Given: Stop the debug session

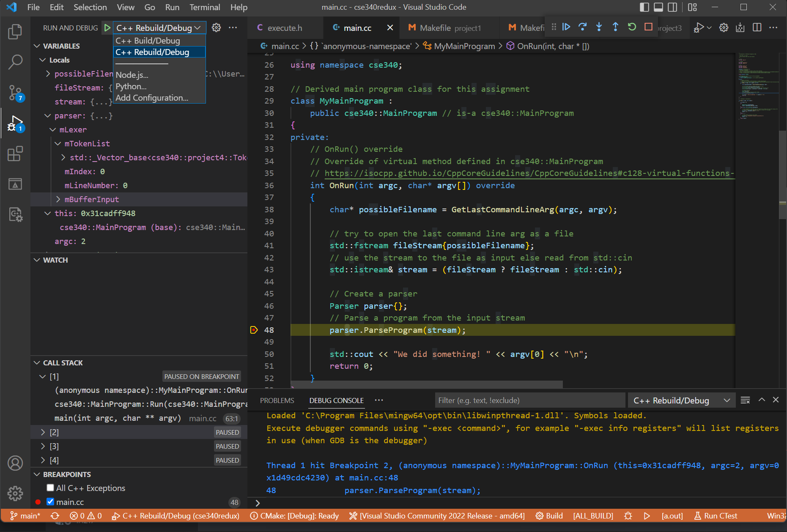Looking at the screenshot, I should (648, 27).
